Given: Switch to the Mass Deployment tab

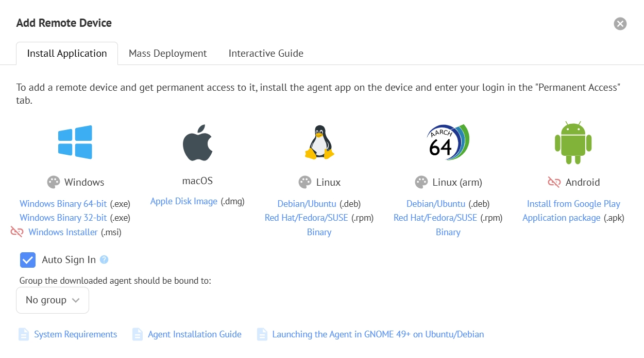Looking at the screenshot, I should [167, 54].
